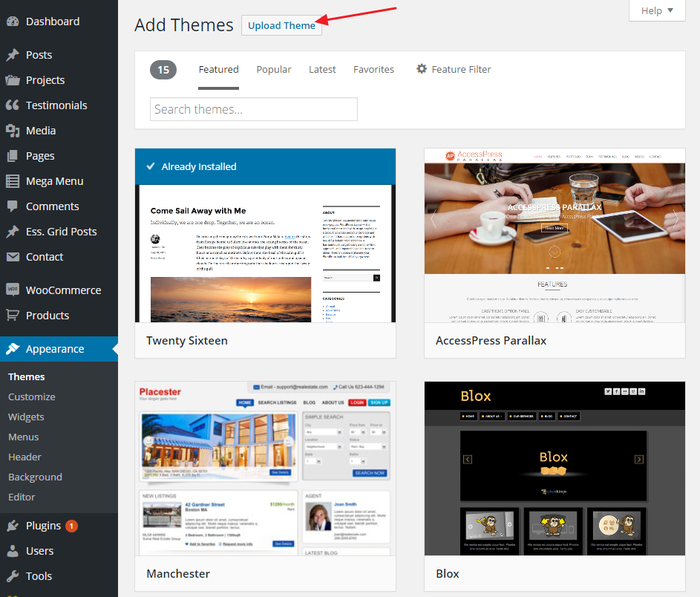Image resolution: width=700 pixels, height=597 pixels.
Task: Switch to the Latest tab
Action: click(x=322, y=70)
